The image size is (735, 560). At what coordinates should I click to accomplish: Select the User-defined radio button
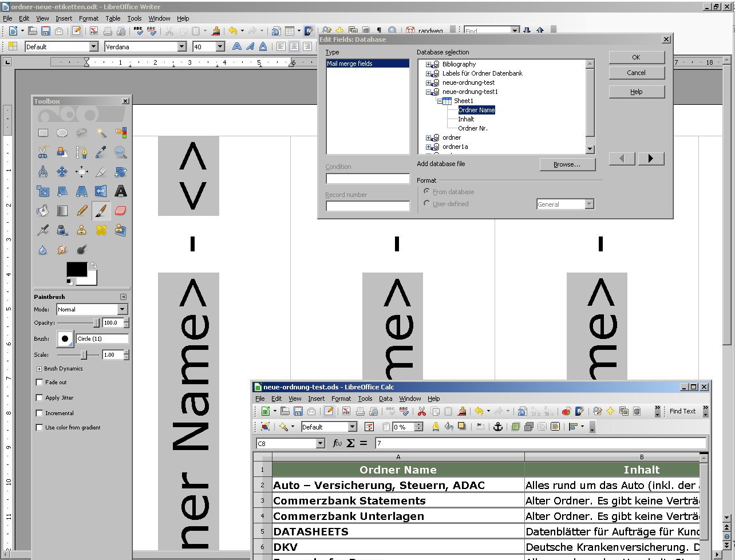pos(427,203)
